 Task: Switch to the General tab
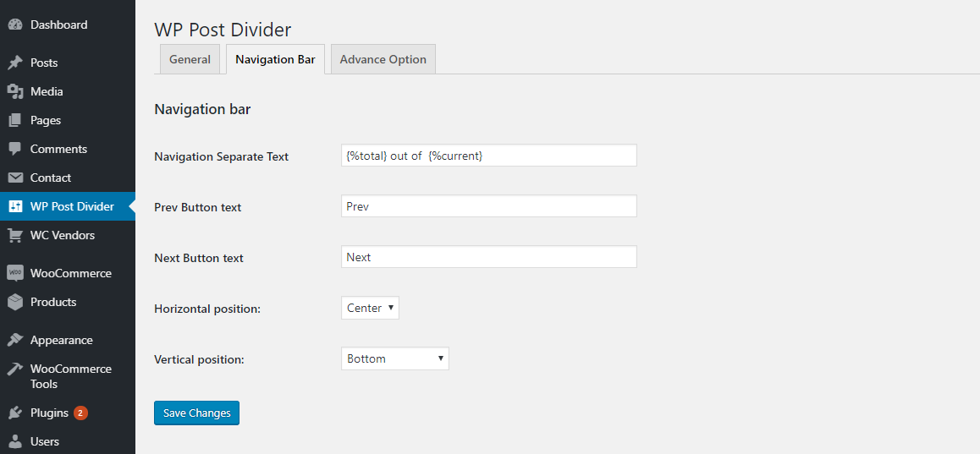tap(190, 60)
